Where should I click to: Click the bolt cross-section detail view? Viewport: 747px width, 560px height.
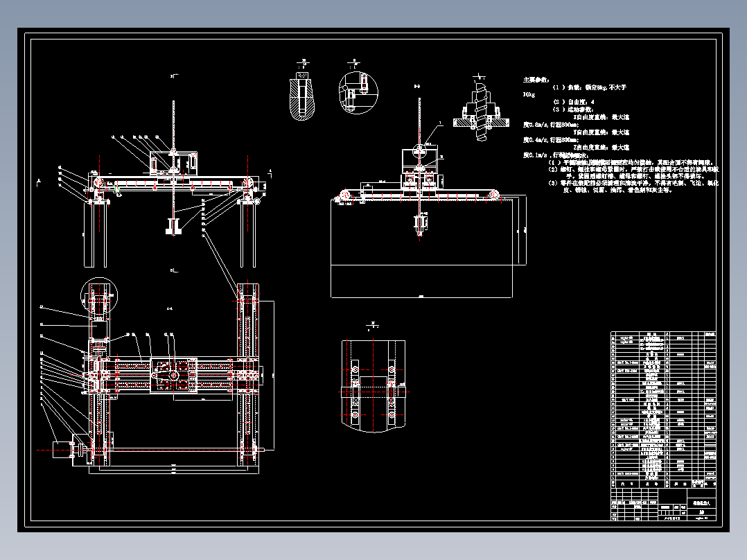click(x=302, y=96)
